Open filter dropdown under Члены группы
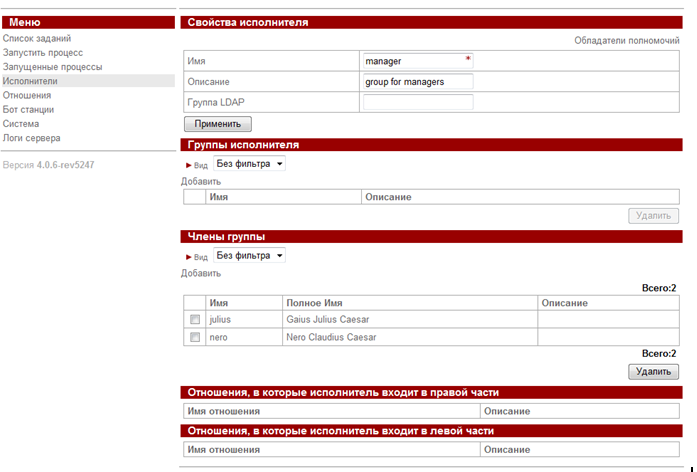 click(x=249, y=256)
